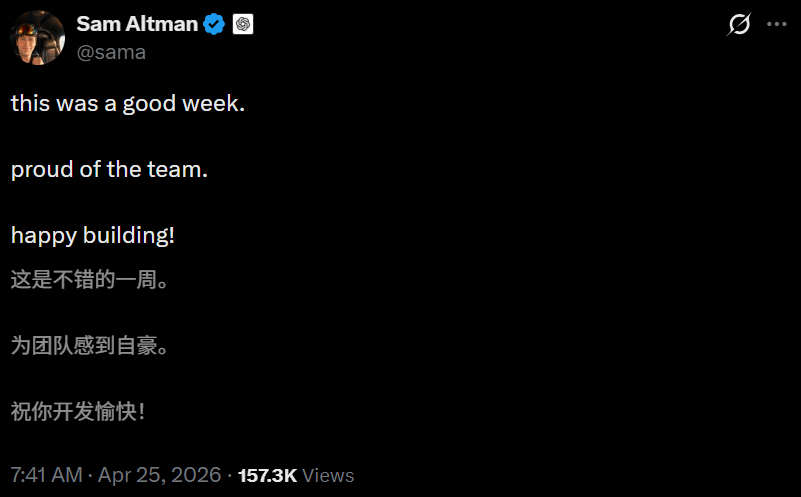Click the OpenAI affiliation badge icon
801x497 pixels.
click(x=243, y=25)
